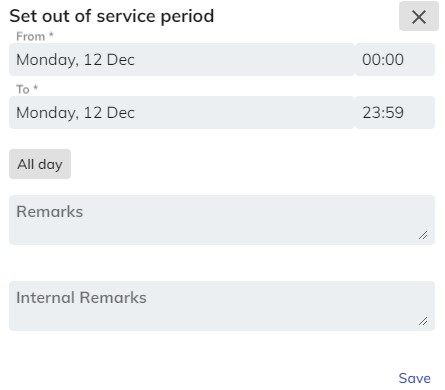
Task: Grab the Remarks field resize handle
Action: click(423, 235)
